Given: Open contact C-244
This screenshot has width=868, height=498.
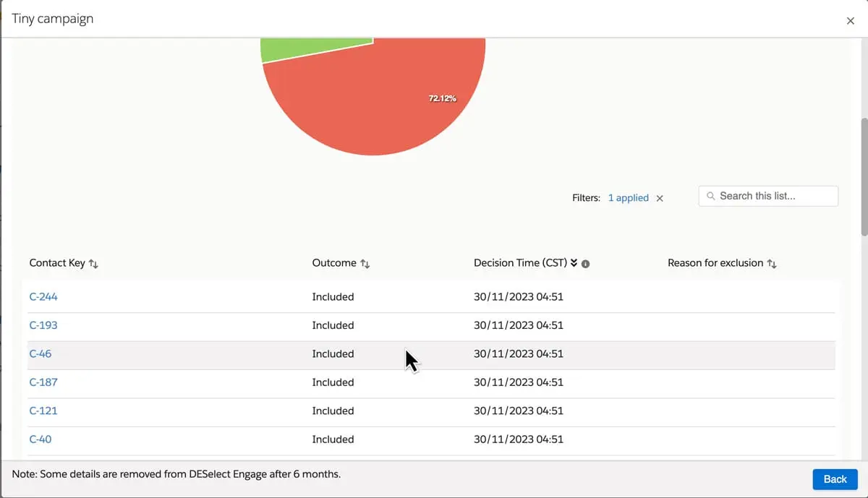Looking at the screenshot, I should click(43, 296).
